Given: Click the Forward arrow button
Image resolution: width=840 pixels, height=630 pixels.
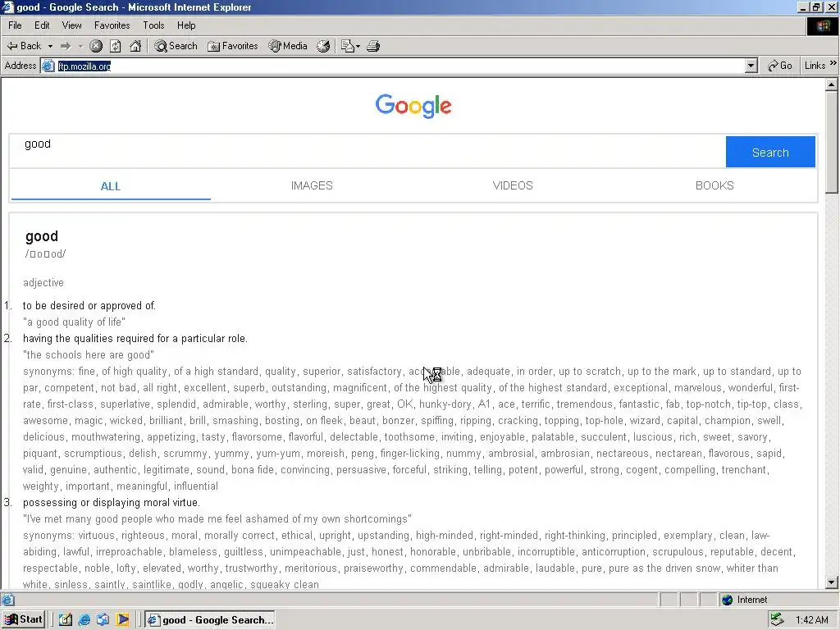Looking at the screenshot, I should (66, 46).
